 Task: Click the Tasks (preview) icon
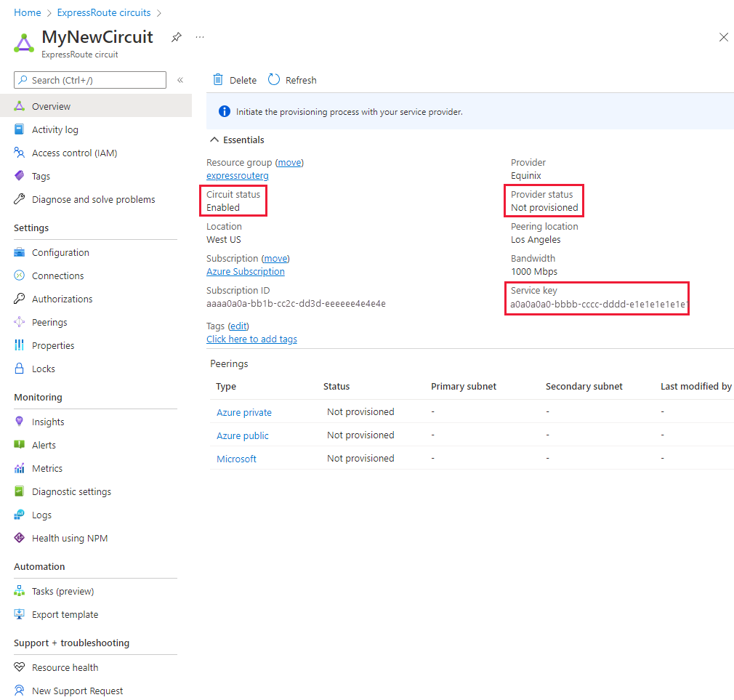pos(19,592)
